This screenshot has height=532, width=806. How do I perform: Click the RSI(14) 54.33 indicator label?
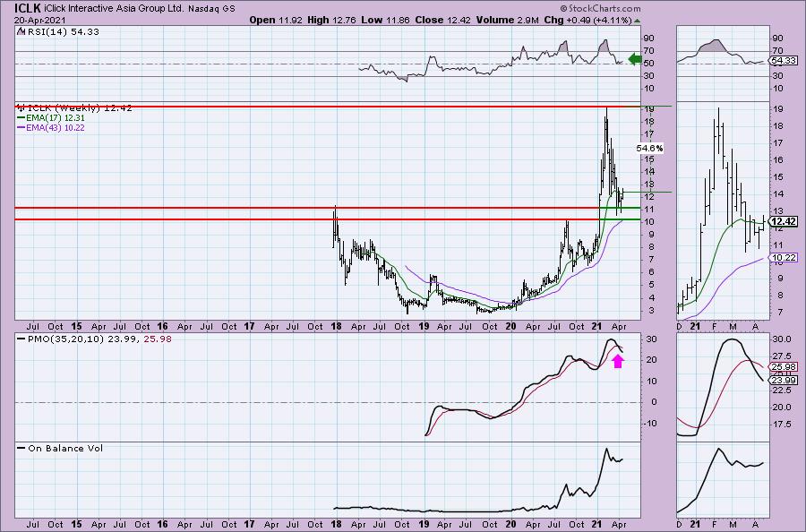pos(63,32)
